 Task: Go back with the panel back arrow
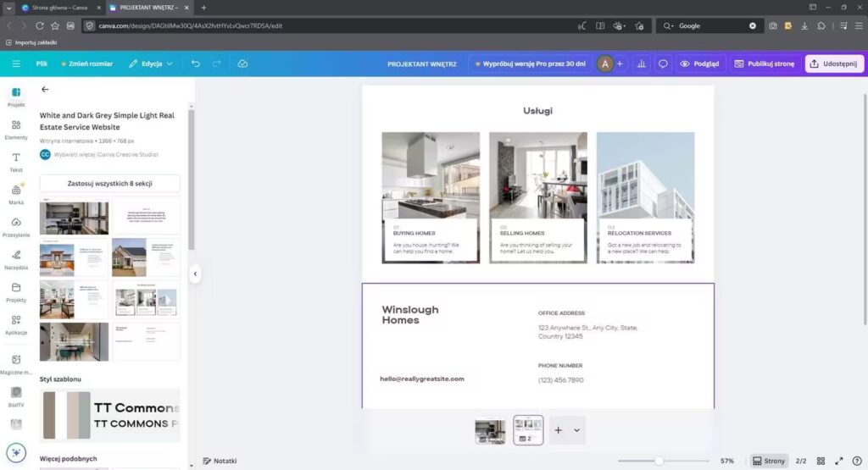tap(45, 89)
